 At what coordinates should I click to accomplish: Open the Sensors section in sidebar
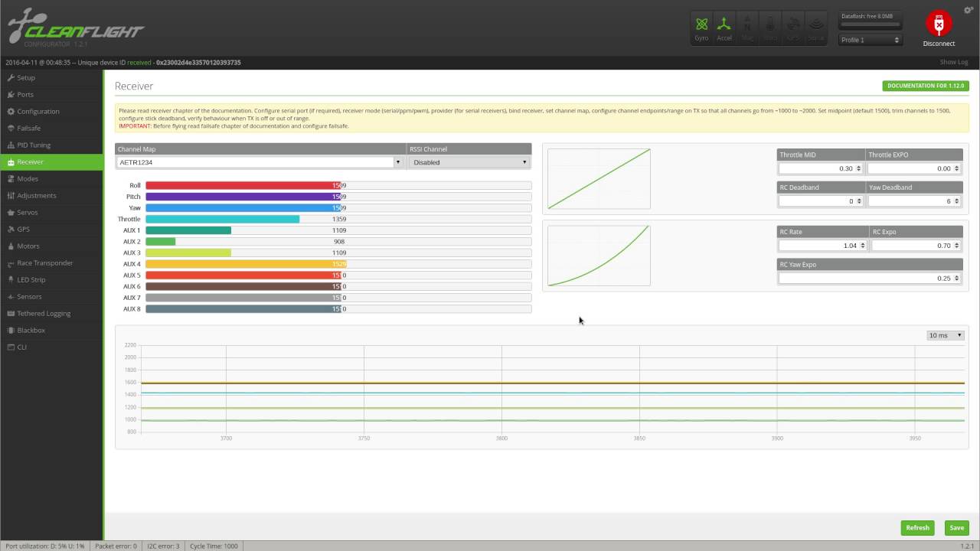[51, 297]
